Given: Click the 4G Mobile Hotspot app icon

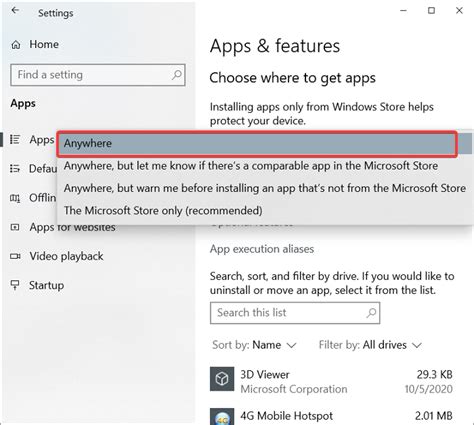Looking at the screenshot, I should pyautogui.click(x=222, y=417).
